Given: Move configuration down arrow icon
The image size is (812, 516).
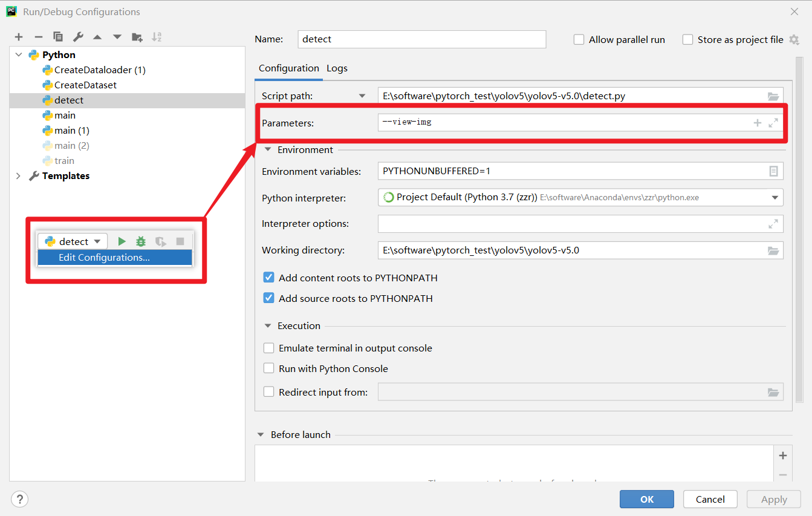Looking at the screenshot, I should coord(117,37).
